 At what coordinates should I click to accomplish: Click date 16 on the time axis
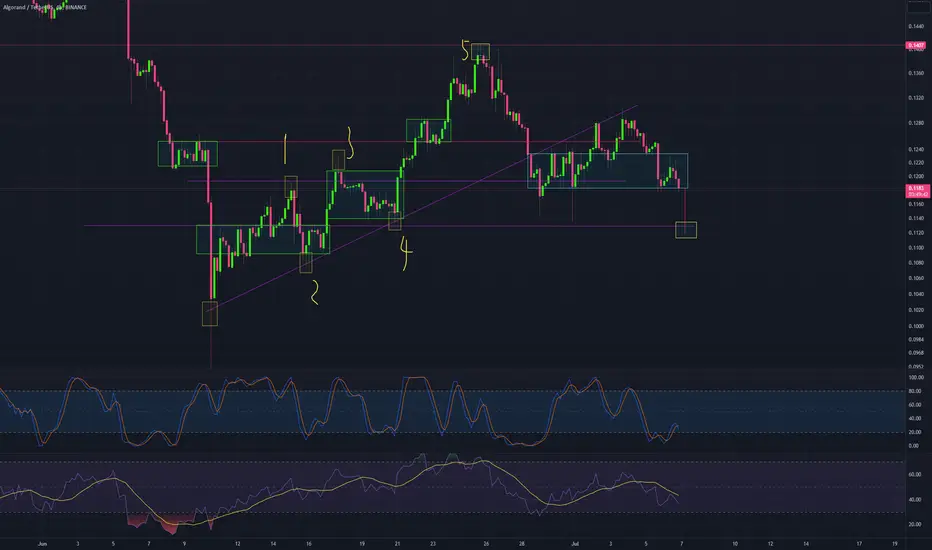point(308,543)
